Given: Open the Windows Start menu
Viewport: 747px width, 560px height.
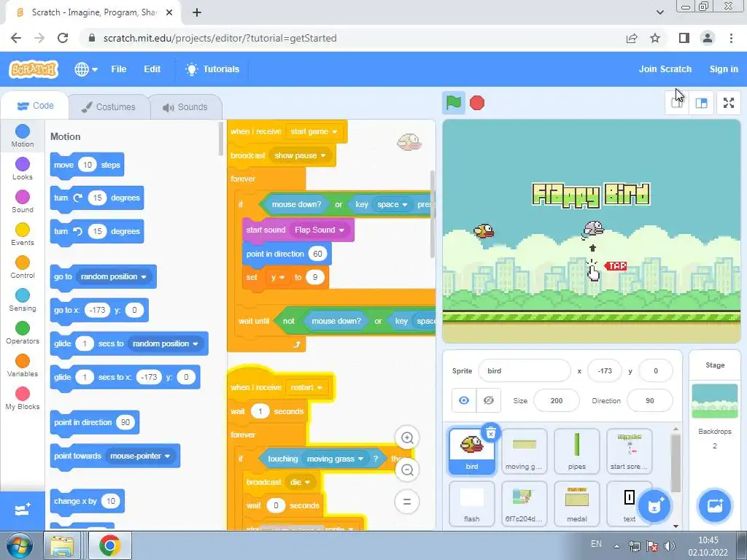Looking at the screenshot, I should pyautogui.click(x=18, y=545).
